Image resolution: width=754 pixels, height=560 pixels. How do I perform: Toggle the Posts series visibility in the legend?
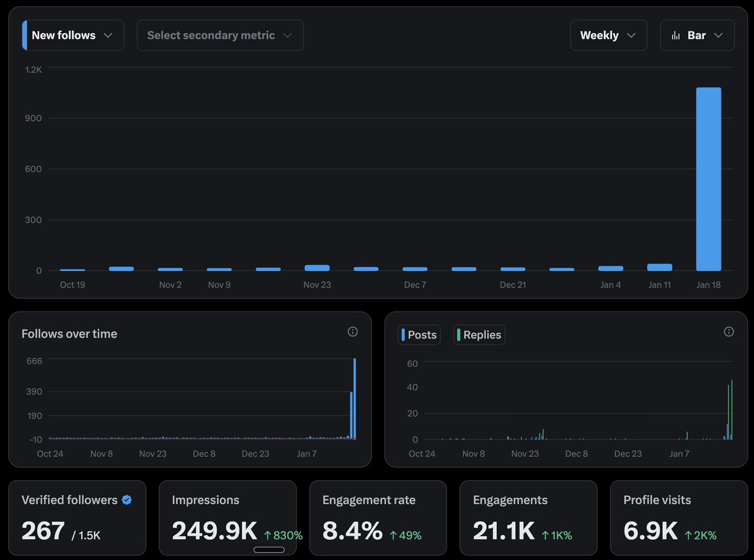418,334
